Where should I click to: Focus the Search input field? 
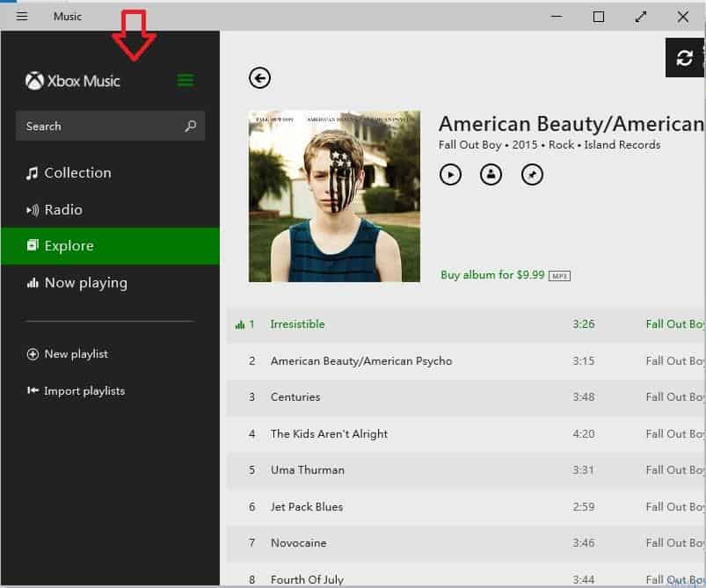point(110,126)
